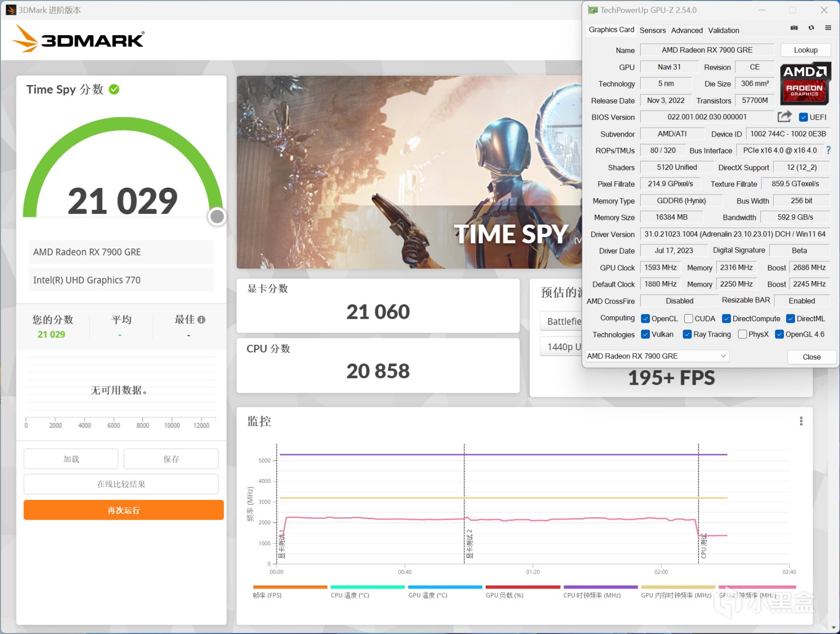Click the 保存 button

[171, 459]
